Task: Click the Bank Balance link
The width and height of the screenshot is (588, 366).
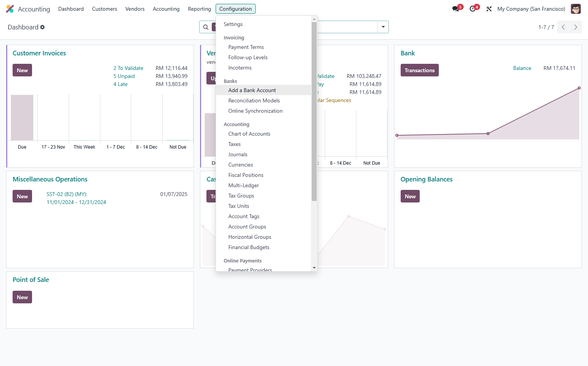Action: [522, 68]
